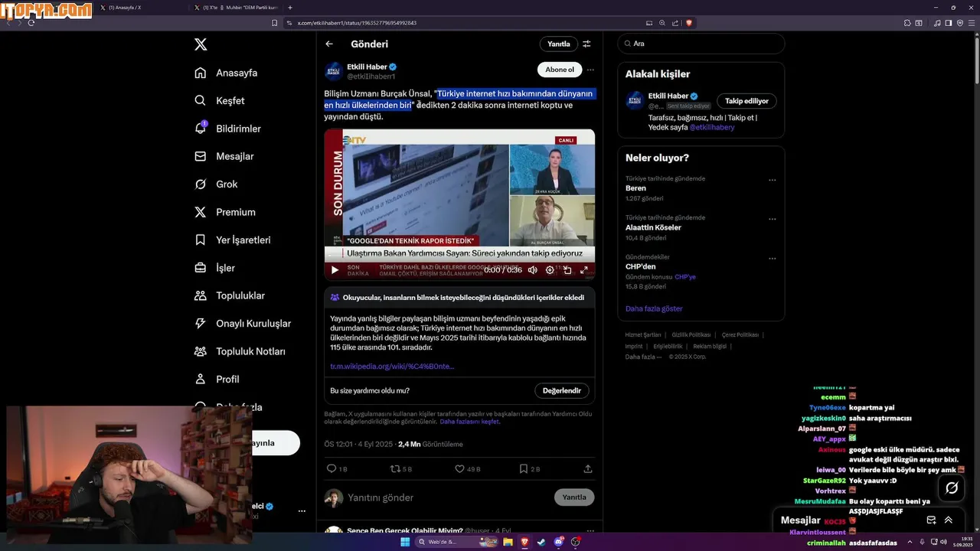Open Premium page

click(225, 212)
